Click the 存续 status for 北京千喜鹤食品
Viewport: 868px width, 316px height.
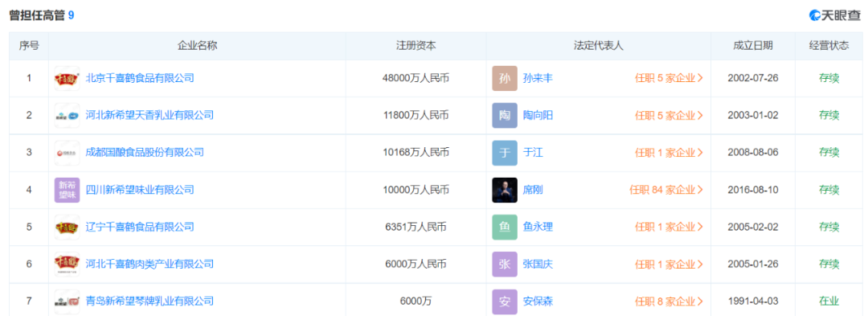(x=829, y=79)
